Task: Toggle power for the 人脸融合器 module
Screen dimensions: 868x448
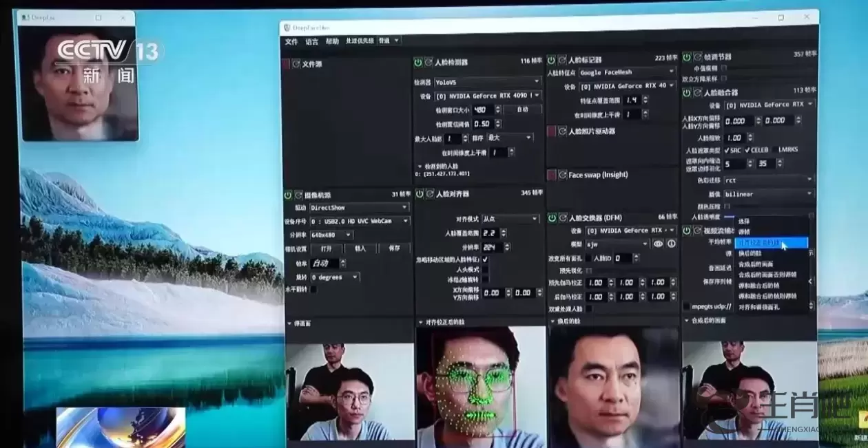Action: pyautogui.click(x=687, y=92)
